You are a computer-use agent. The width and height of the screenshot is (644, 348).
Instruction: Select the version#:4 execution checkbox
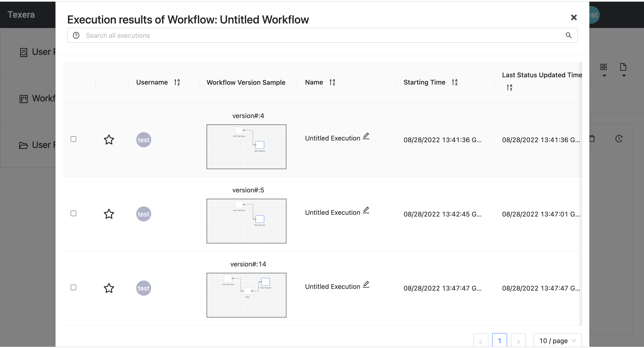[73, 139]
